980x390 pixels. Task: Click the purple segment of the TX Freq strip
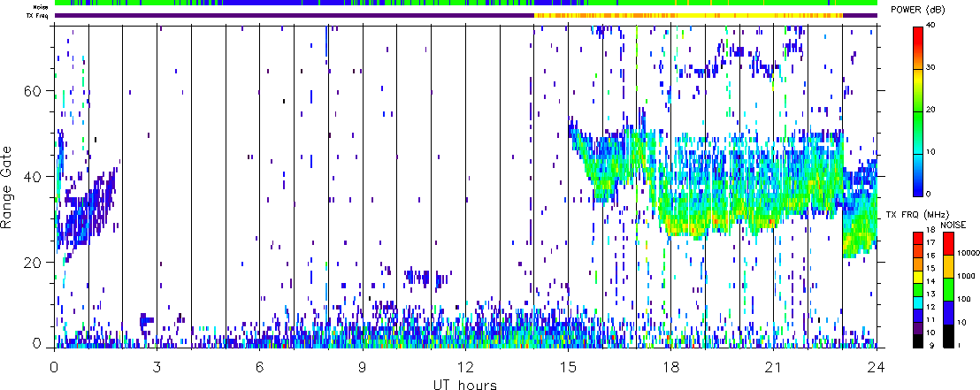(295, 15)
